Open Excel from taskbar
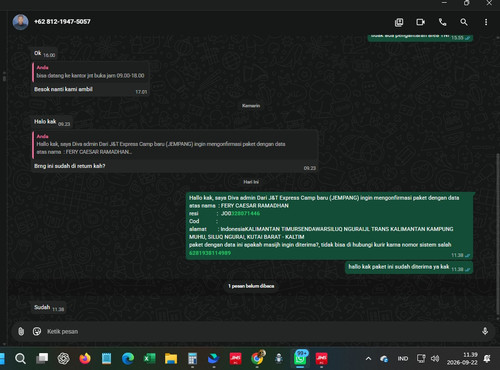Image resolution: width=500 pixels, height=370 pixels. tap(149, 359)
